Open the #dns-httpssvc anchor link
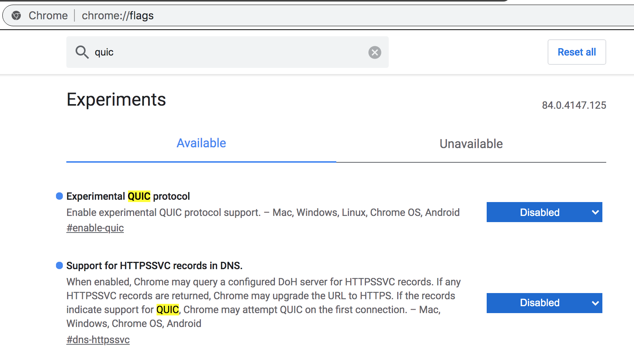 coord(98,340)
